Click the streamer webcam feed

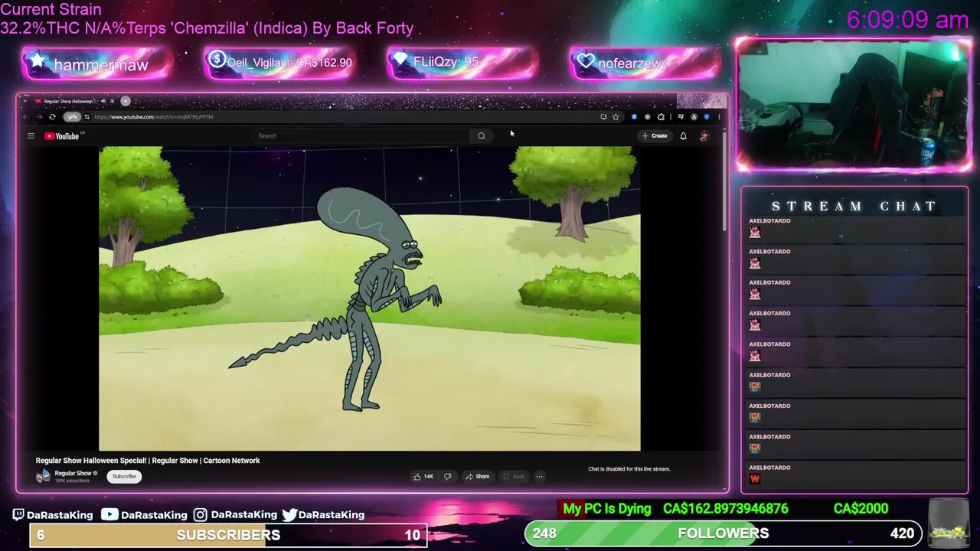854,106
